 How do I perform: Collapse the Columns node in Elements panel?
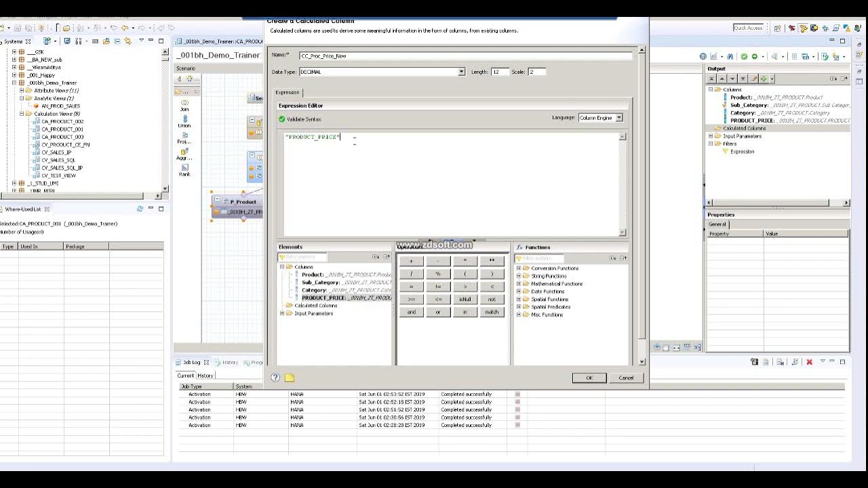tap(282, 267)
